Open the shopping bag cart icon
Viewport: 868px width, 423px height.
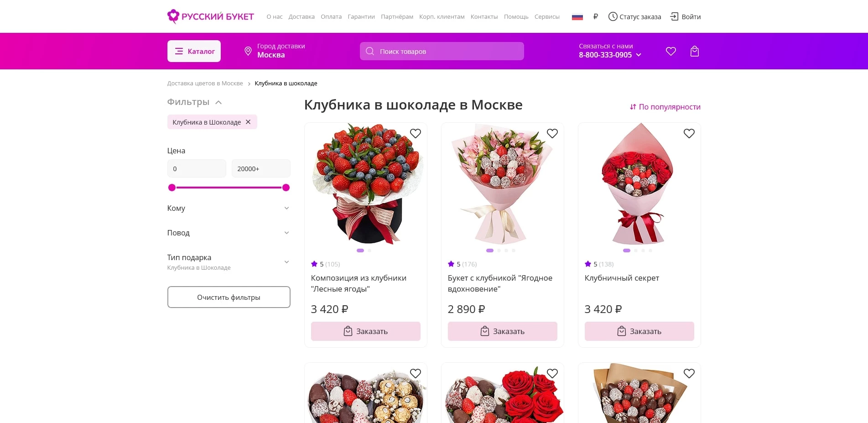click(694, 51)
